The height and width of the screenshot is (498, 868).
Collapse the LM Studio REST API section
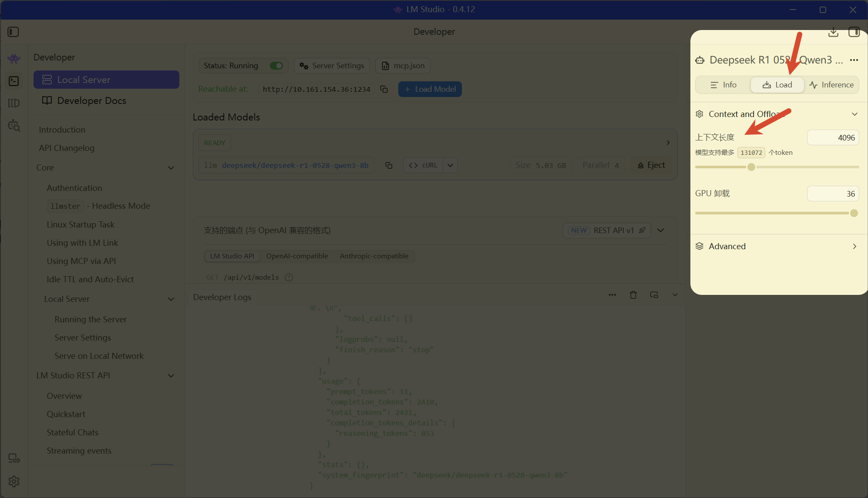pyautogui.click(x=171, y=375)
